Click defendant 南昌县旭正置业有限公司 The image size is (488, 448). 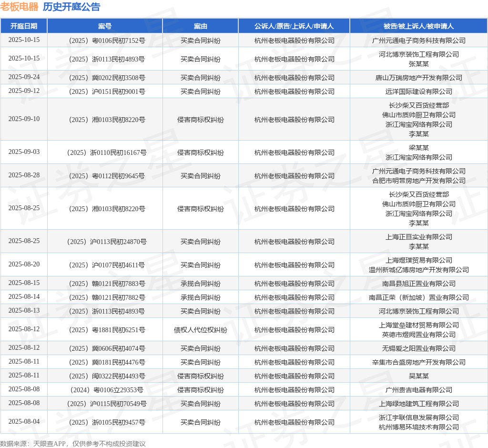point(418,284)
